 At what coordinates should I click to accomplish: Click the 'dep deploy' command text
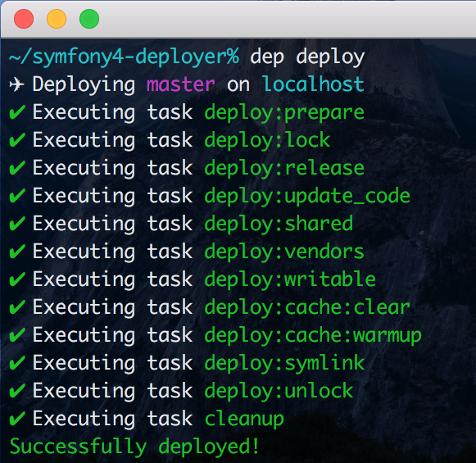(307, 57)
